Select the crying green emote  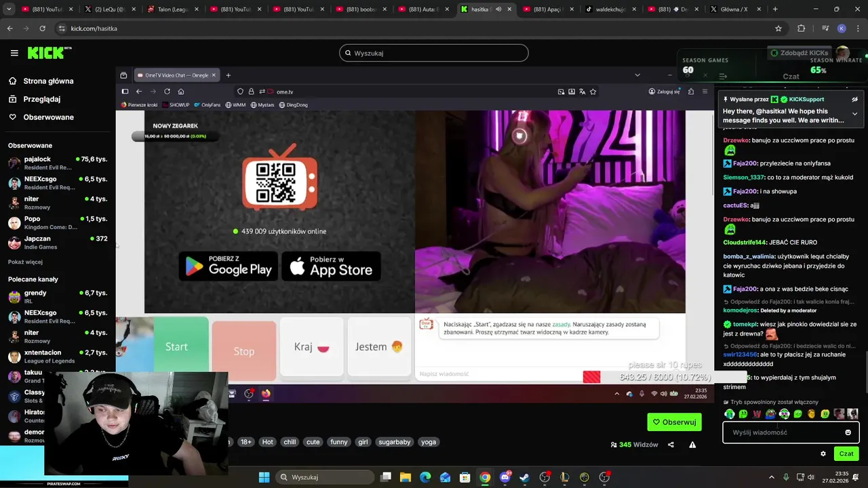tap(730, 414)
